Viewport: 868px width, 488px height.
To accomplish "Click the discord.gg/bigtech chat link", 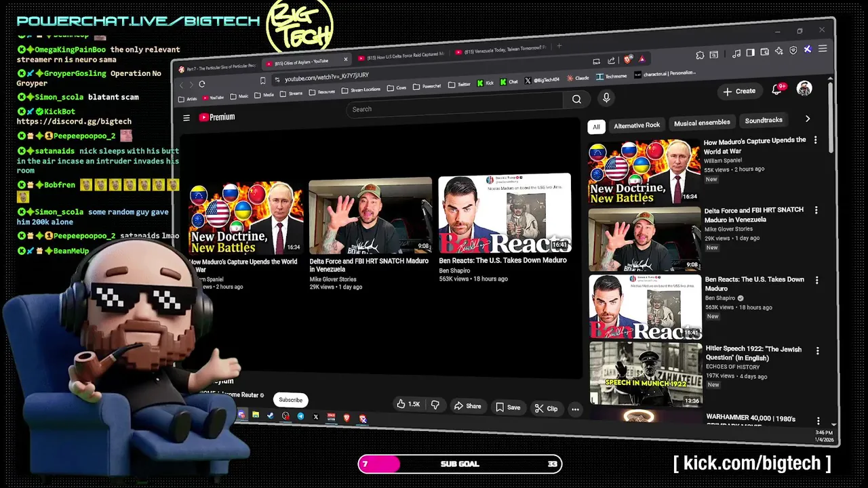I will coord(74,121).
